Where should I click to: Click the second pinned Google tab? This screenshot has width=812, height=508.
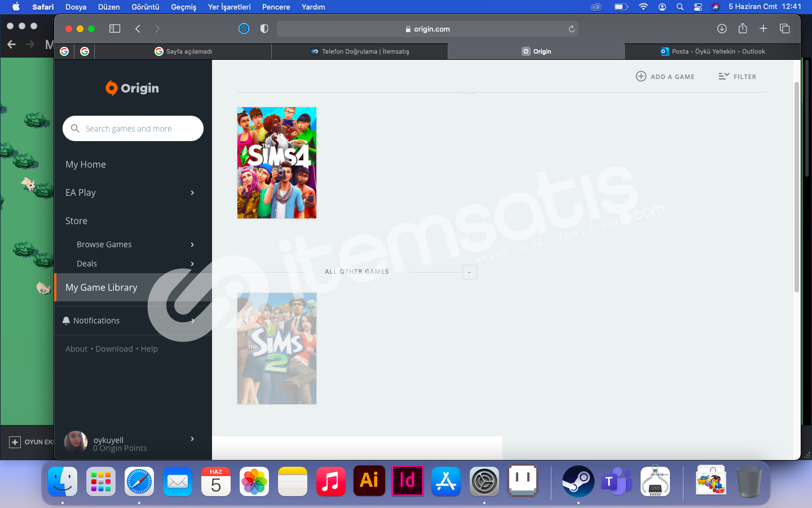pyautogui.click(x=85, y=51)
